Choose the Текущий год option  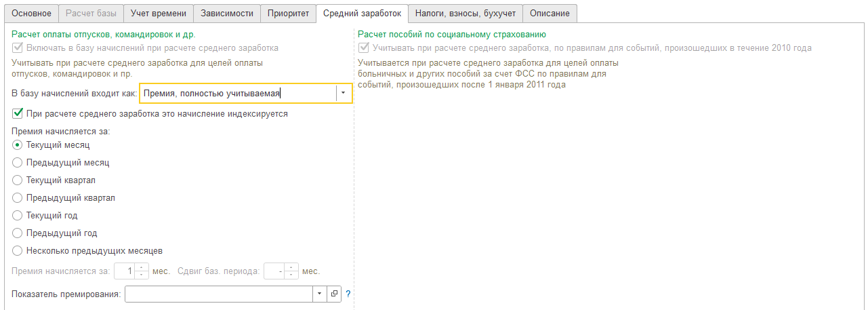(x=18, y=215)
